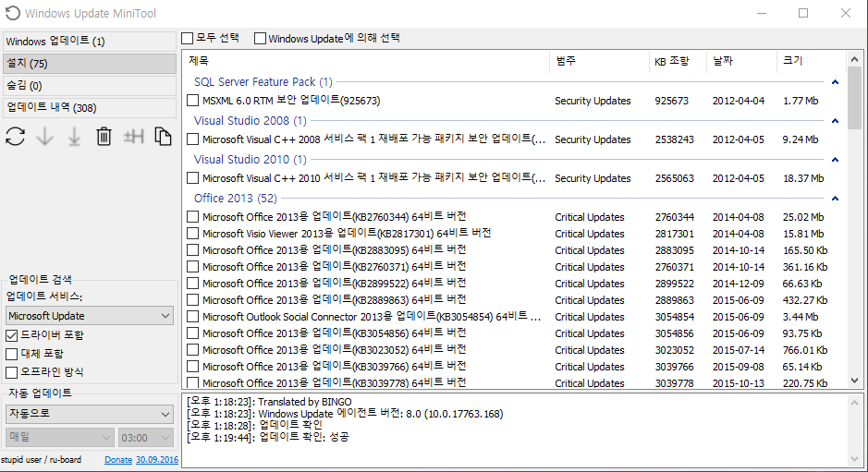Open the 매일 schedule day dropdown
The width and height of the screenshot is (868, 472).
point(60,437)
